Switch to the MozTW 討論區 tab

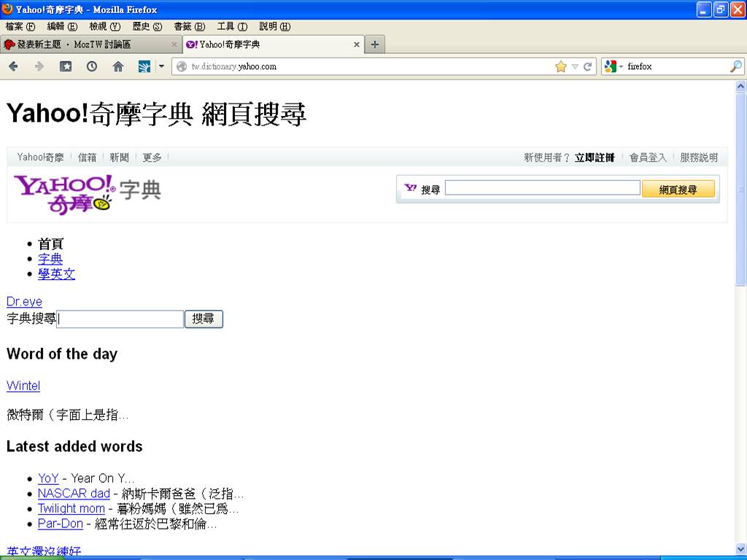(x=91, y=44)
